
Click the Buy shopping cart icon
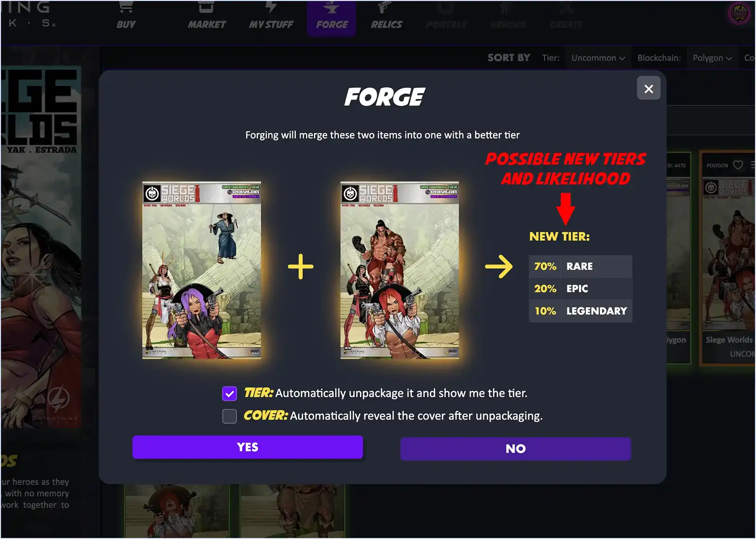click(x=126, y=7)
